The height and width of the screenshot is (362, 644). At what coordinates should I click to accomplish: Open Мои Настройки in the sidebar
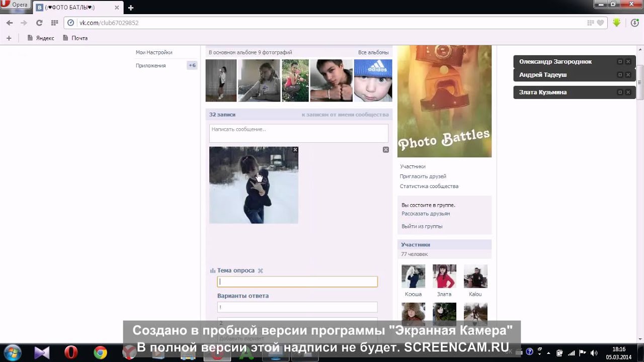(x=154, y=52)
